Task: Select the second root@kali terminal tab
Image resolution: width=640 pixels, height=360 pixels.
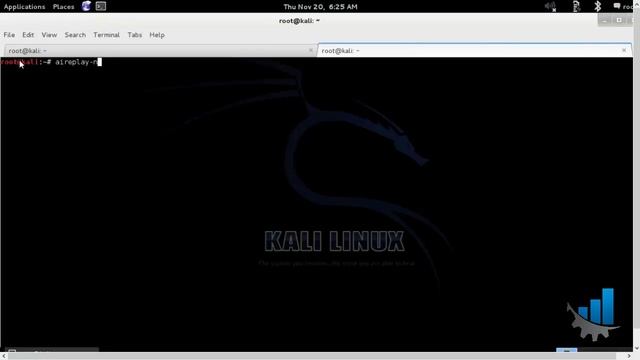Action: [x=474, y=51]
